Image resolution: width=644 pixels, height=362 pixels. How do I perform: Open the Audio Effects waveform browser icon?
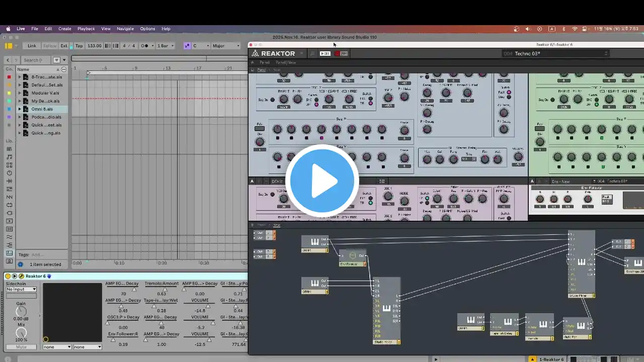coord(9,181)
